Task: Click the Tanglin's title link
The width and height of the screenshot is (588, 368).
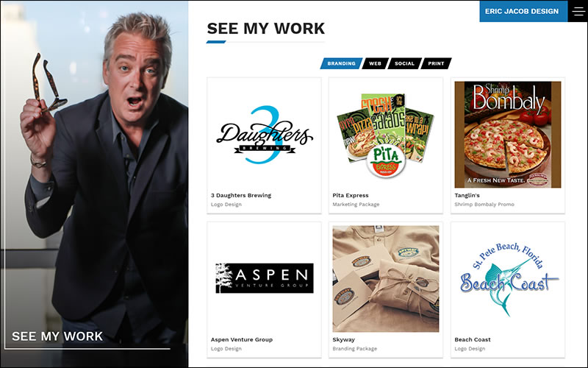Action: point(467,195)
